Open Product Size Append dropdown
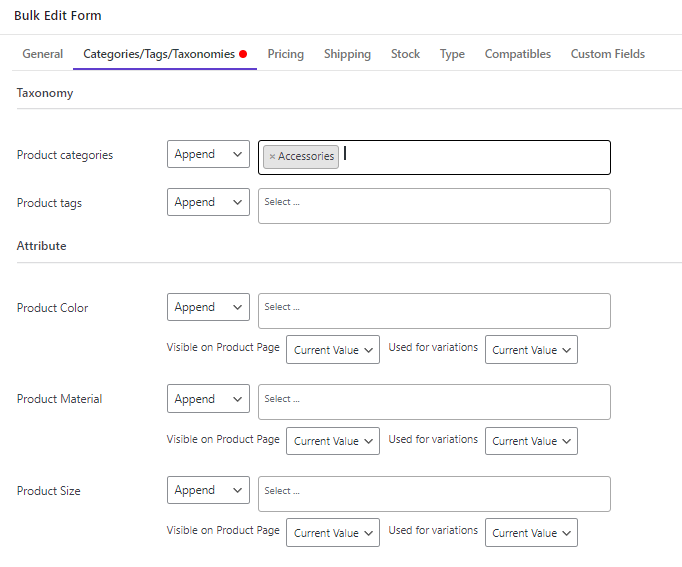Screen dimensions: 682x567 click(208, 490)
